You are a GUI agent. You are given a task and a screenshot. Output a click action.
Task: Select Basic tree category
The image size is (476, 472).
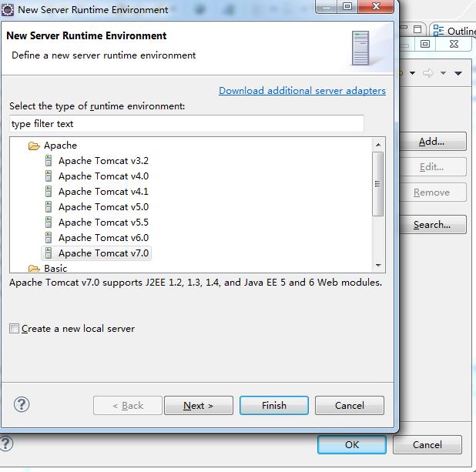click(x=55, y=269)
